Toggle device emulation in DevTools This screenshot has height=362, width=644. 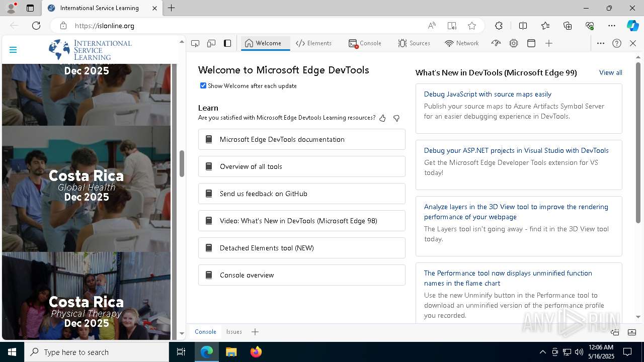pyautogui.click(x=211, y=43)
